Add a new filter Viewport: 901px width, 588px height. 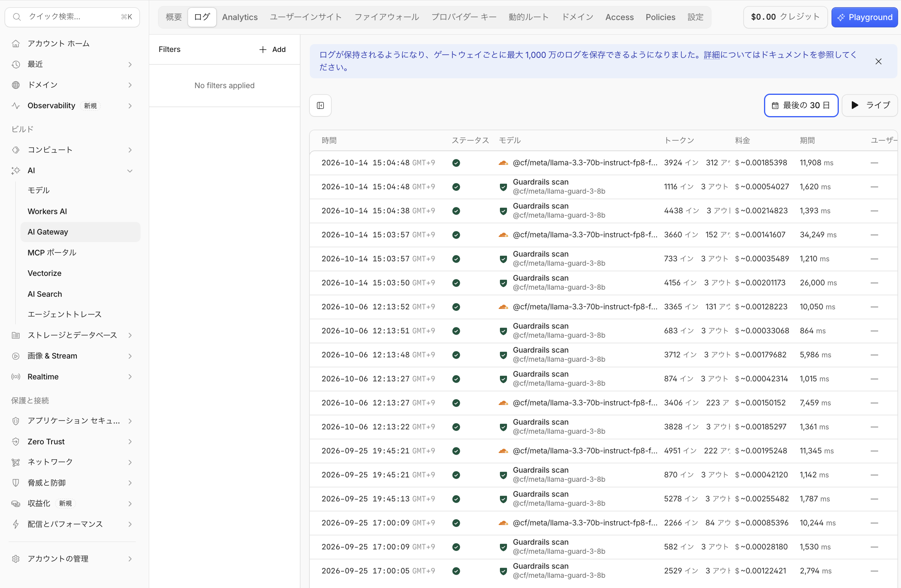click(x=272, y=50)
